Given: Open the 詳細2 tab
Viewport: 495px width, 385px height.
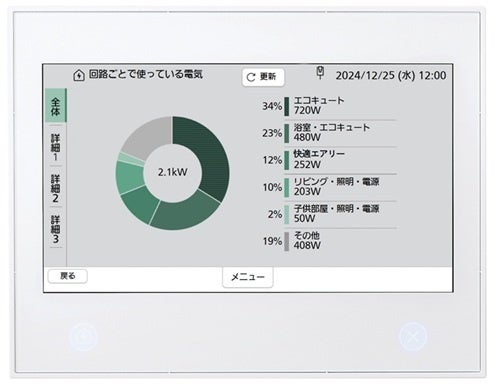Looking at the screenshot, I should tap(56, 188).
